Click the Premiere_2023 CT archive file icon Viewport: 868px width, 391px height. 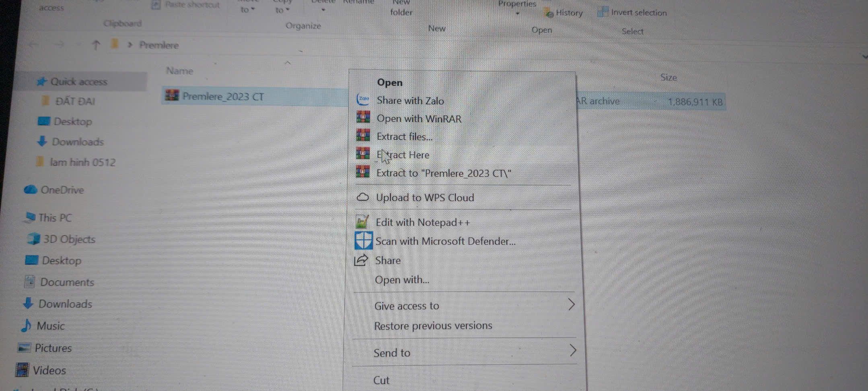pos(172,96)
